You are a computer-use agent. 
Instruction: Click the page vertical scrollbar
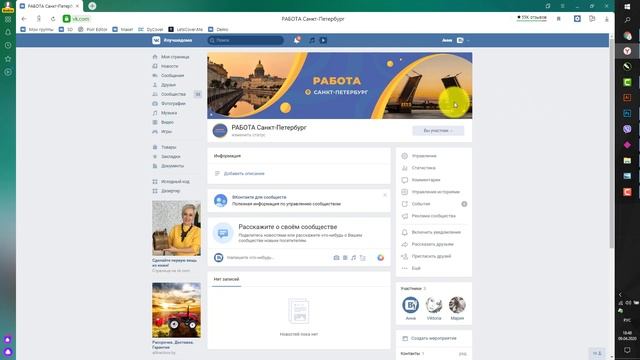click(611, 143)
